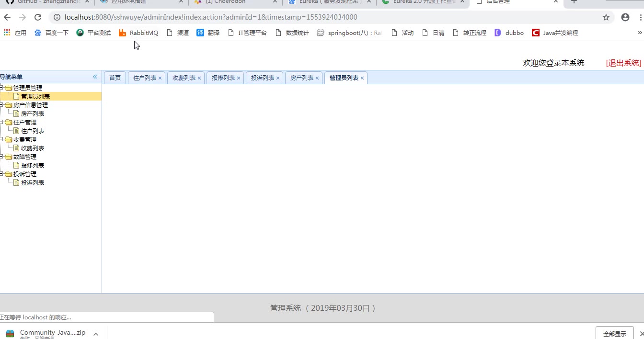
Task: Close the 收费列表 tab
Action: pyautogui.click(x=199, y=78)
